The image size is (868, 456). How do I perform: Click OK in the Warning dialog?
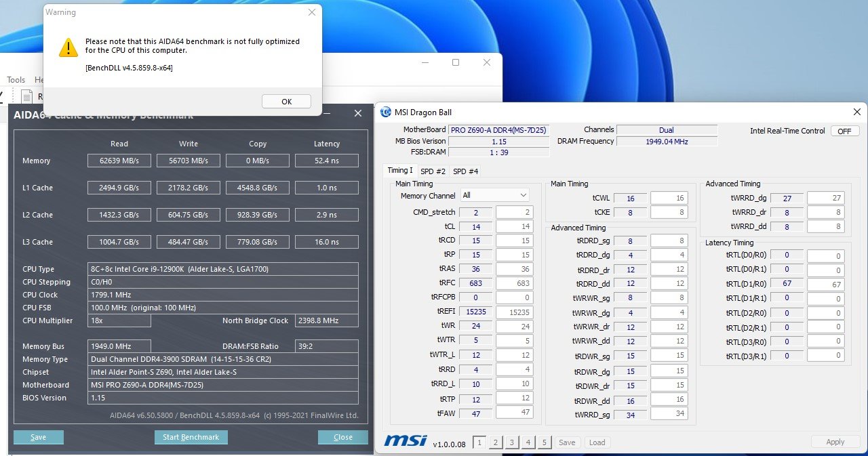(286, 101)
